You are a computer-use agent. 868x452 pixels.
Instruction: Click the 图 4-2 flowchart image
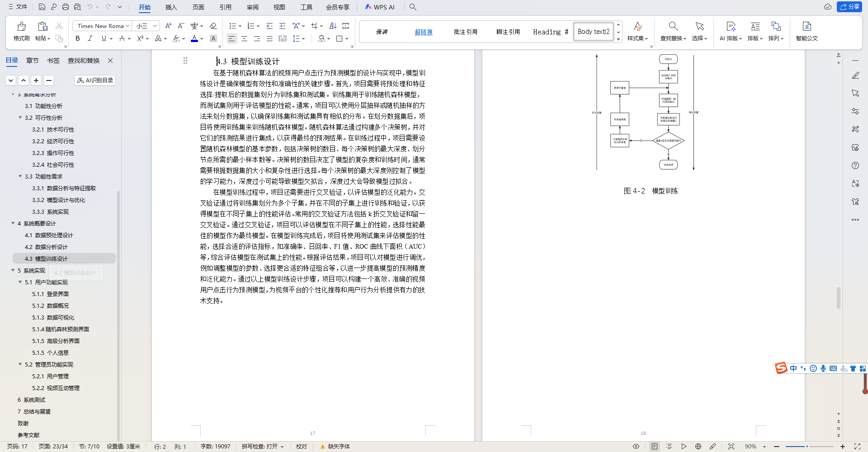click(645, 112)
